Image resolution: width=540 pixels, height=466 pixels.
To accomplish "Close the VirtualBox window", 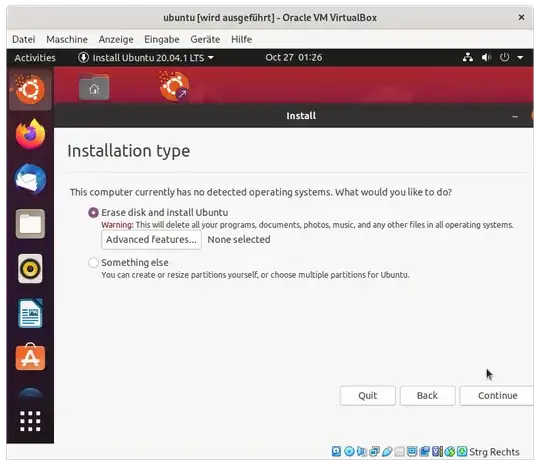I will coord(521,17).
